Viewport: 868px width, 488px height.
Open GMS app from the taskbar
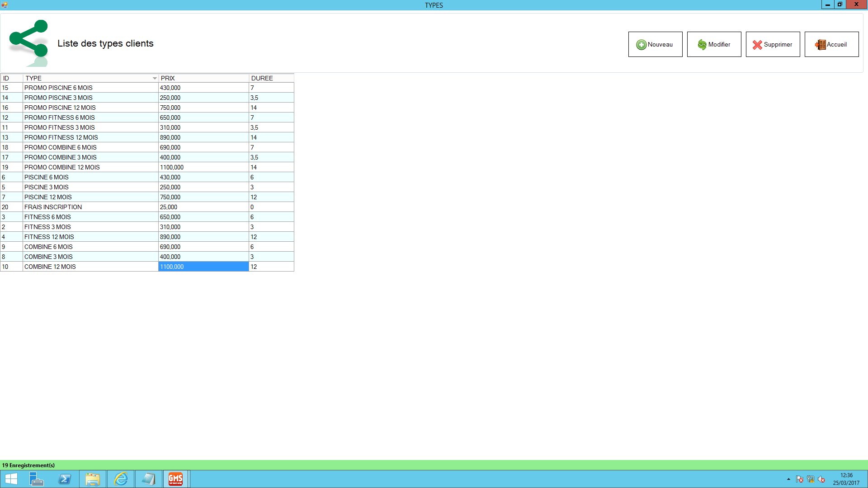pos(175,479)
